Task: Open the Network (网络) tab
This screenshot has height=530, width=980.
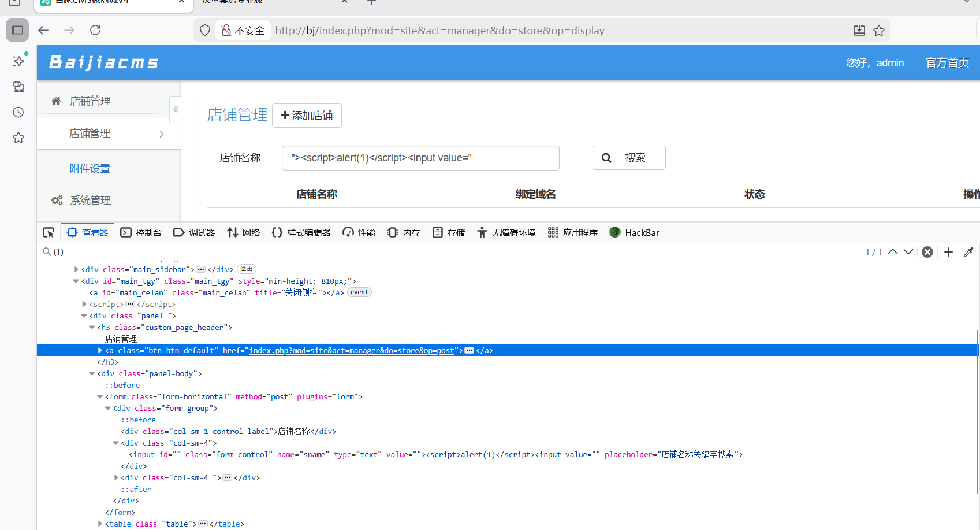Action: [x=243, y=232]
